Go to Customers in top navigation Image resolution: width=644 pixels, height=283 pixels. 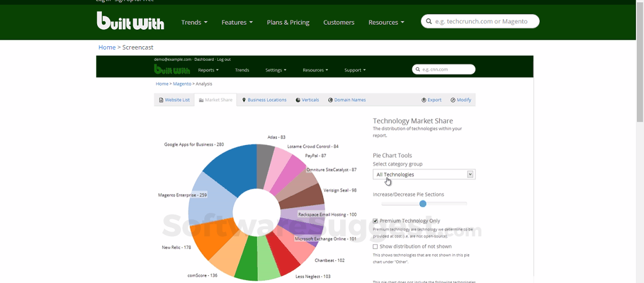pyautogui.click(x=338, y=22)
